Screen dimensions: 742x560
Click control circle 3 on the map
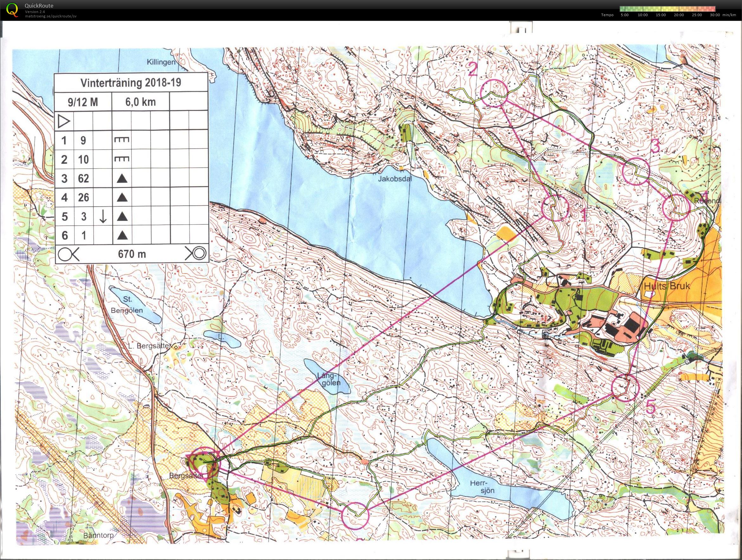tap(636, 171)
